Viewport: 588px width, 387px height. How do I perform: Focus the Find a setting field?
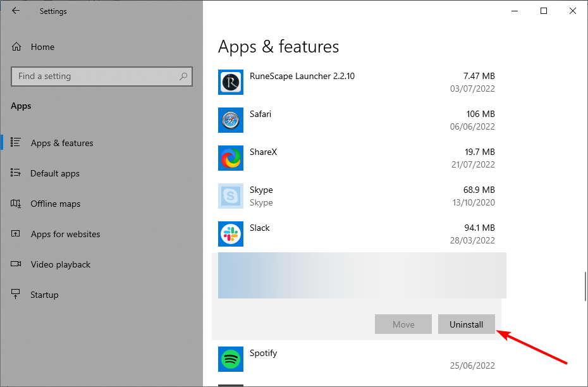tap(102, 77)
